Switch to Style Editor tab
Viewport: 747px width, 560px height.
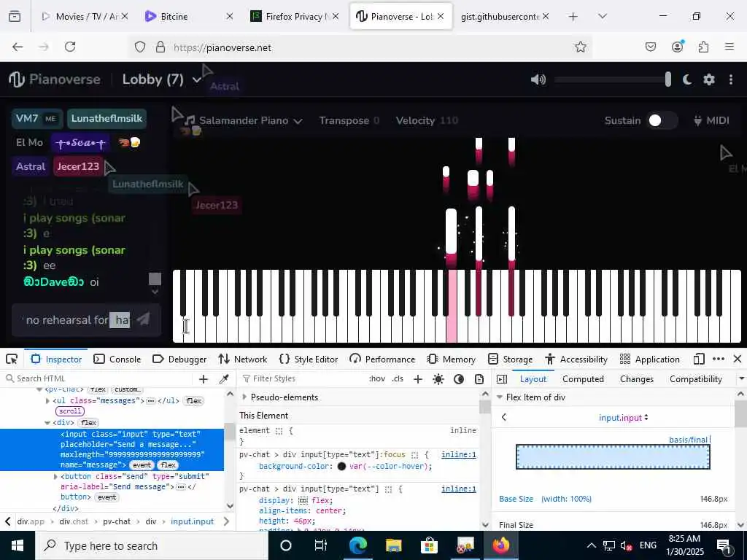pos(309,359)
